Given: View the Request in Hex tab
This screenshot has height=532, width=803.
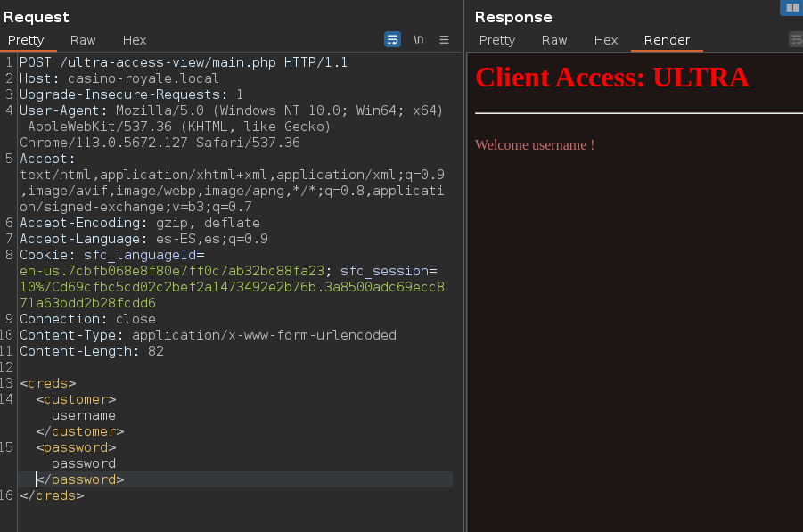Looking at the screenshot, I should 135,40.
